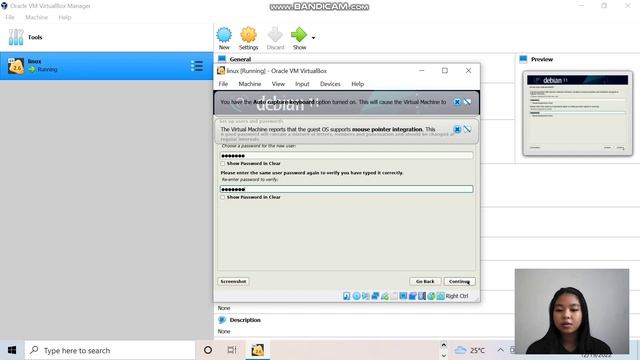Open weather widget showing 25°C
Viewport: 640px width, 360px height.
click(470, 350)
